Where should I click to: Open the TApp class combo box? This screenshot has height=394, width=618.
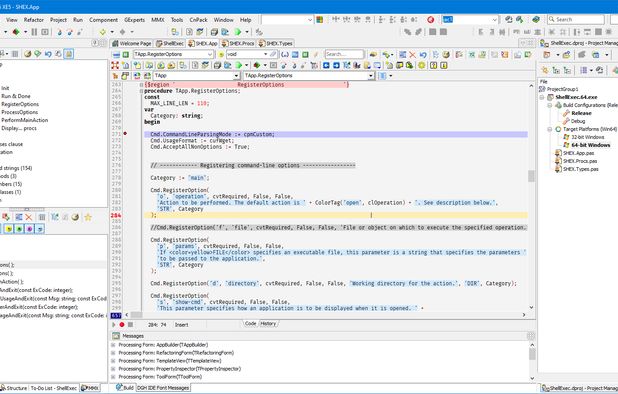point(196,75)
